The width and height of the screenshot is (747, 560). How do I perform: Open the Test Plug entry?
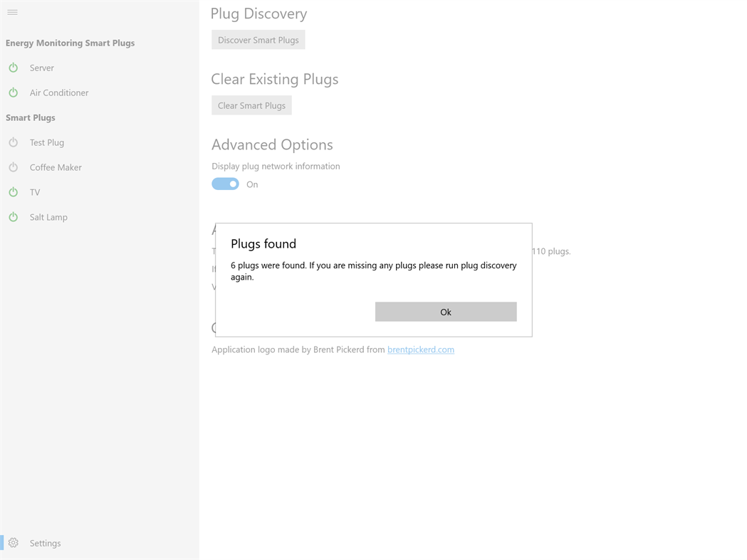pos(47,142)
